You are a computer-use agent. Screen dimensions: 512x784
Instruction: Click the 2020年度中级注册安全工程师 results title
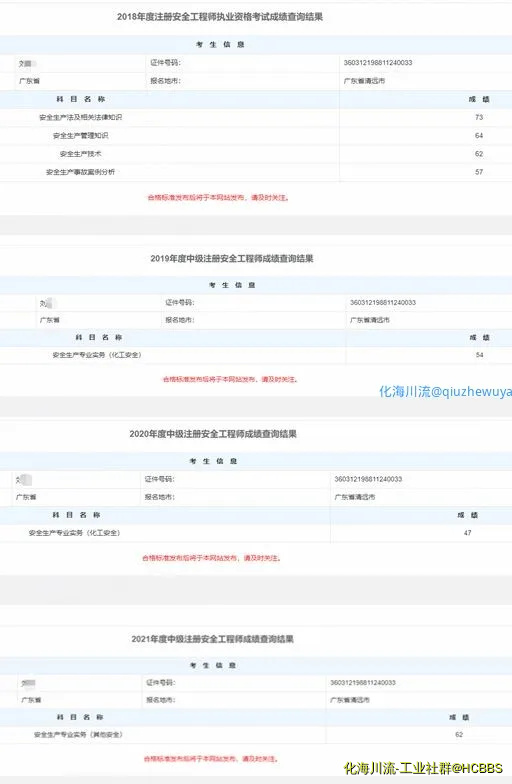pos(213,434)
